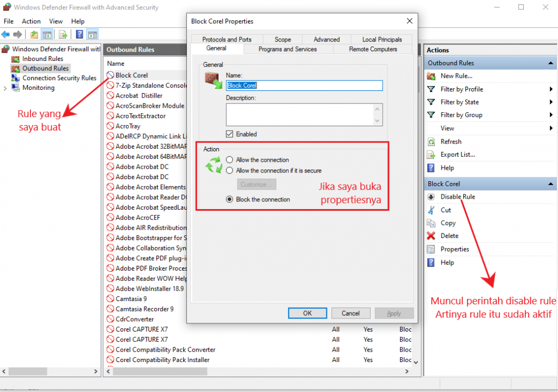Click Help icon under Block Corel section
The height and width of the screenshot is (392, 558).
pyautogui.click(x=431, y=262)
